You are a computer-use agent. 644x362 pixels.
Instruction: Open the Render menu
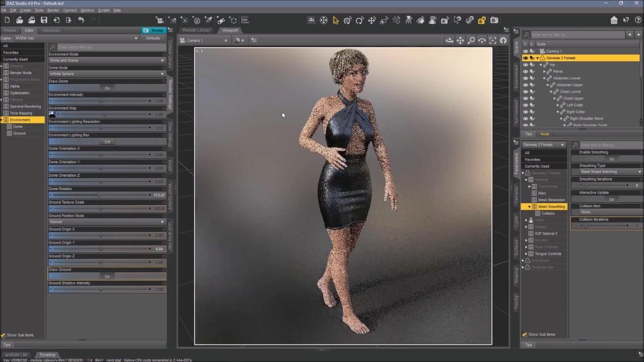(53, 10)
